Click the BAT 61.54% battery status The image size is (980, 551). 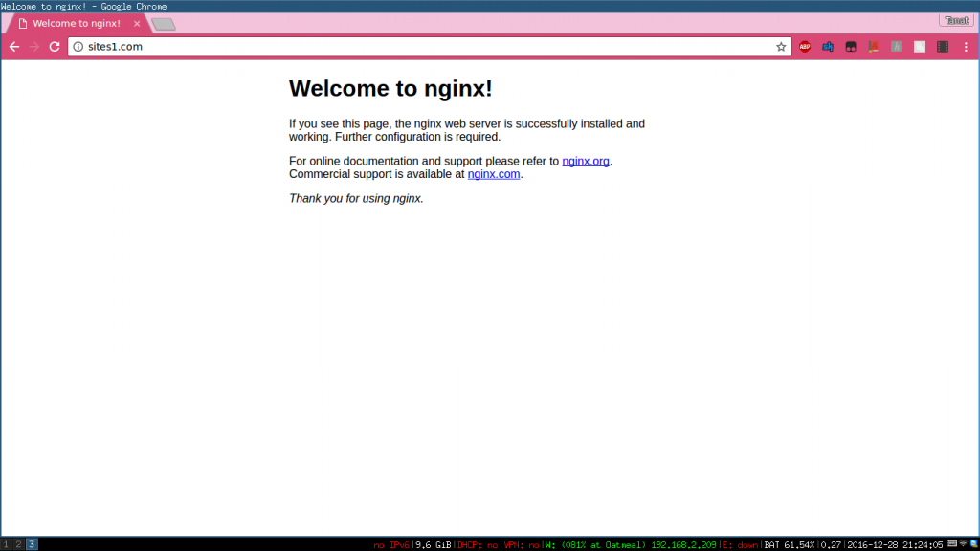[790, 545]
